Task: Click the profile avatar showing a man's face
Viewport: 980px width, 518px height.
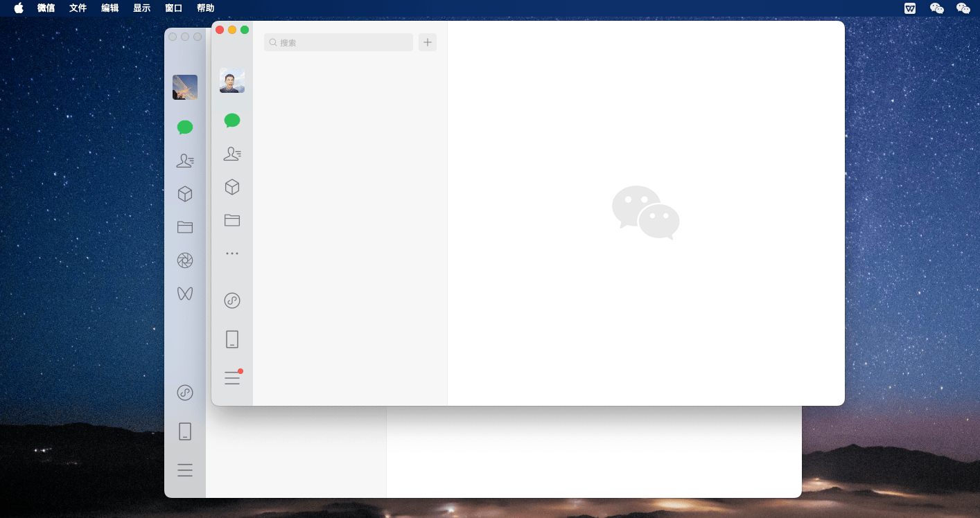Action: pyautogui.click(x=232, y=80)
